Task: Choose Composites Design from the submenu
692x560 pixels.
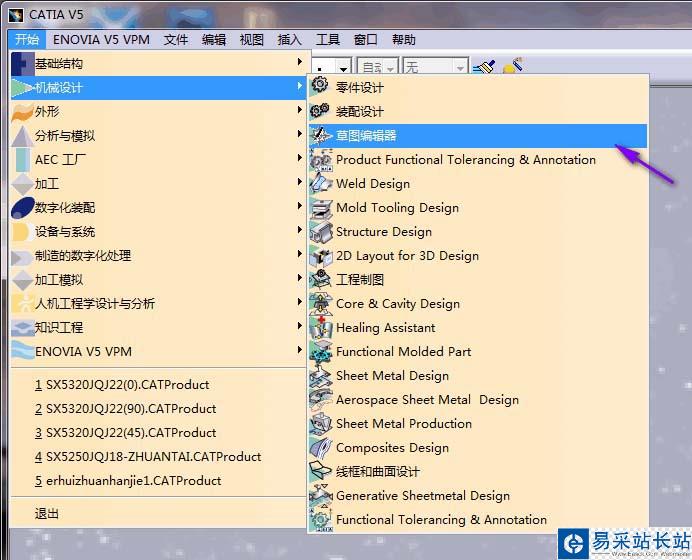Action: 478,448
